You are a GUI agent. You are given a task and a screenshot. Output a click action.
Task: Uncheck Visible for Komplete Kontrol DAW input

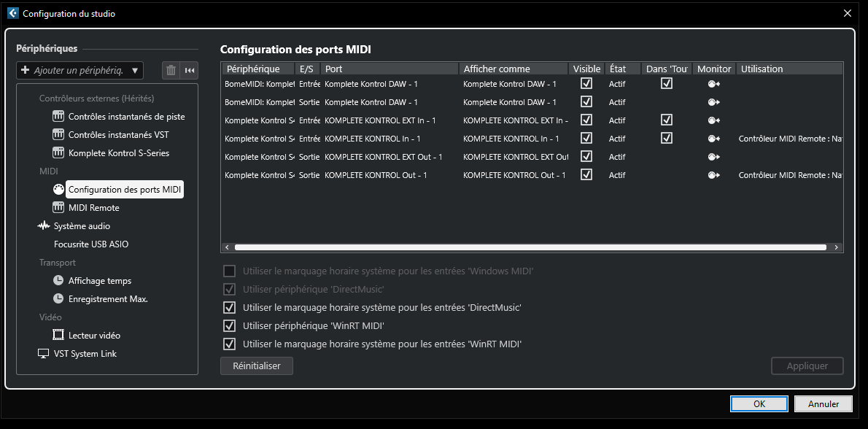(586, 84)
